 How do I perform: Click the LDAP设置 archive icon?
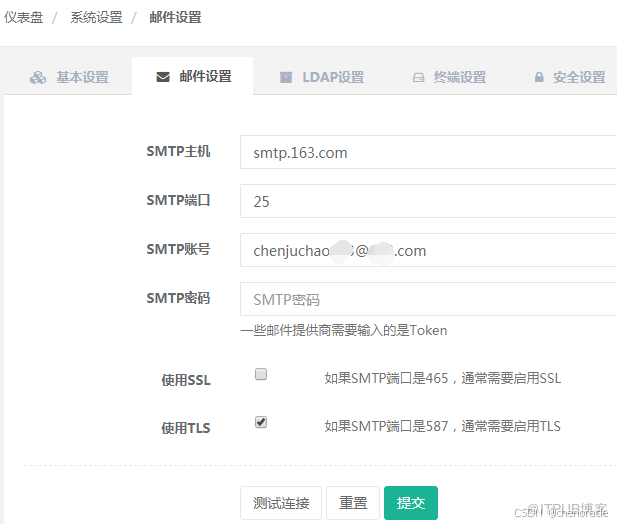[x=286, y=77]
